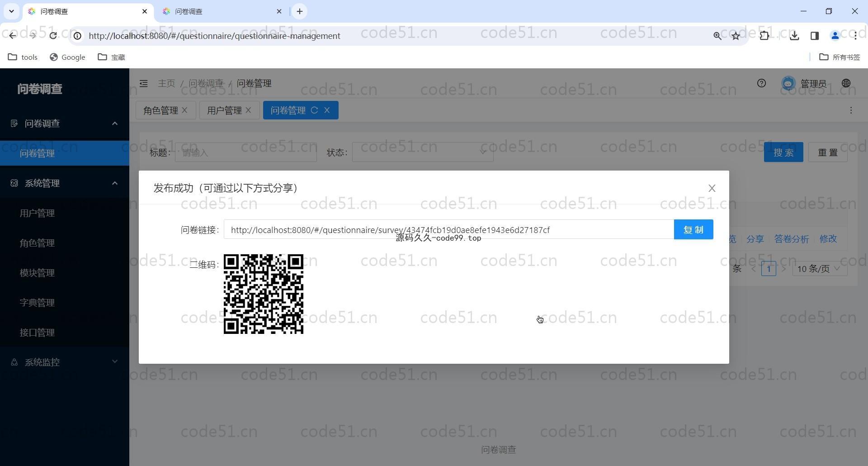Viewport: 868px width, 466px height.
Task: Bookmark this page with star icon
Action: (x=736, y=36)
